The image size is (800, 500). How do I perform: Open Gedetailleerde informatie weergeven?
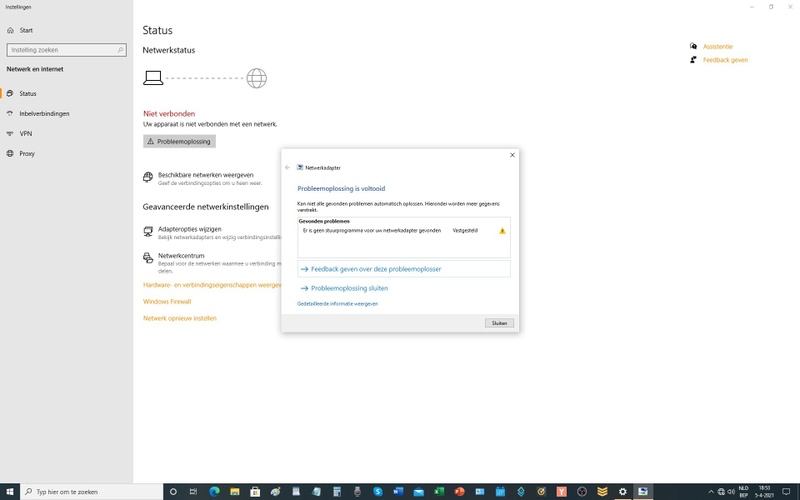pos(337,304)
